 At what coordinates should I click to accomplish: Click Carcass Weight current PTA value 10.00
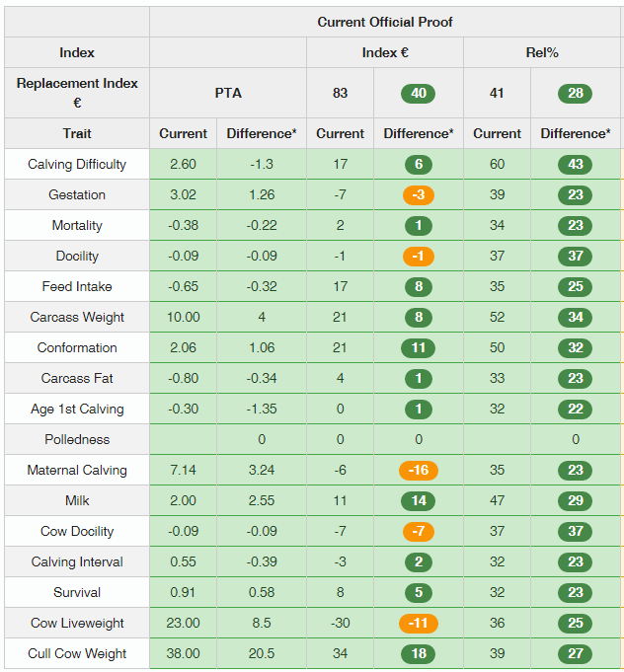coord(183,317)
